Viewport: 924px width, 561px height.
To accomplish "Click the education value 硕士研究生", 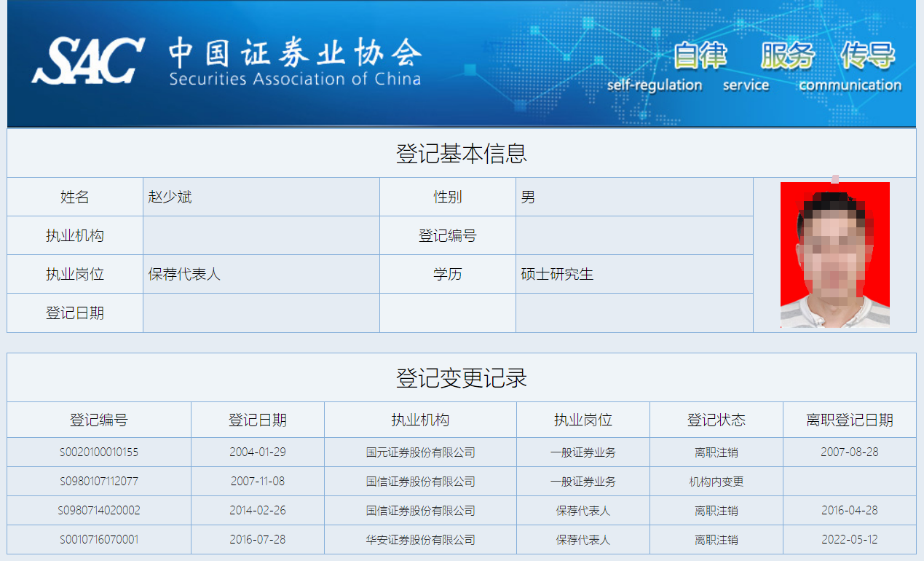I will [x=557, y=274].
